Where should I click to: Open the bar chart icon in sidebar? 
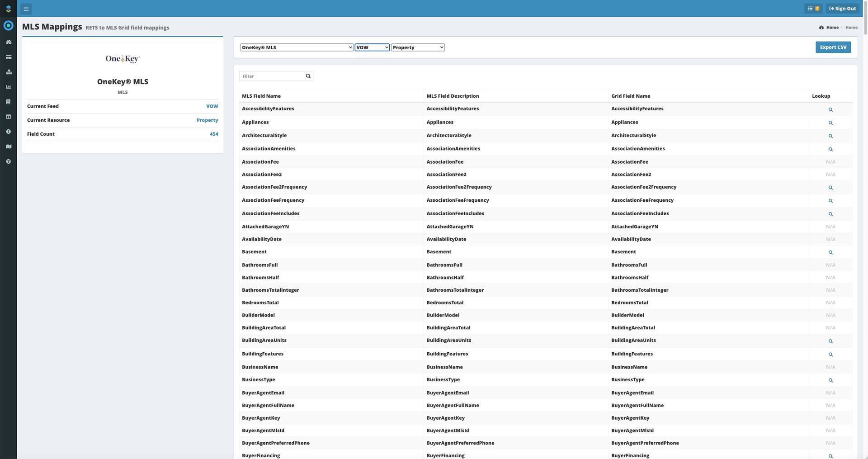pyautogui.click(x=8, y=87)
